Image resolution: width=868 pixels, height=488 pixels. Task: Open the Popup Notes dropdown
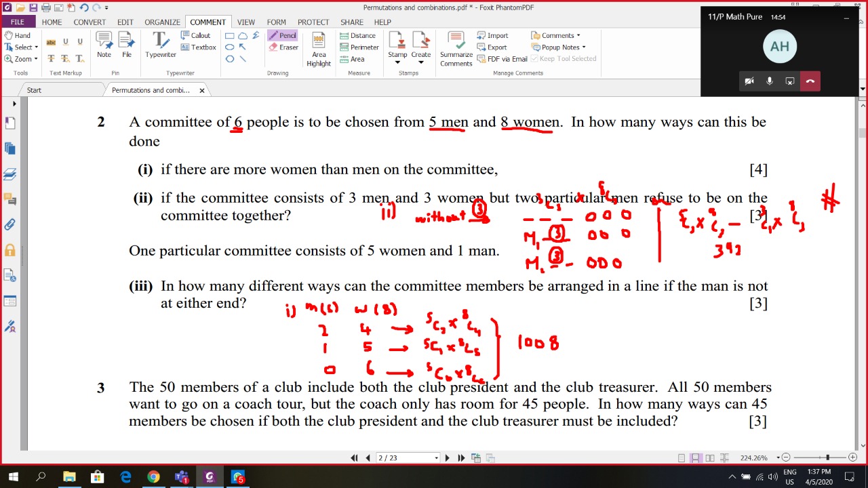(x=559, y=47)
